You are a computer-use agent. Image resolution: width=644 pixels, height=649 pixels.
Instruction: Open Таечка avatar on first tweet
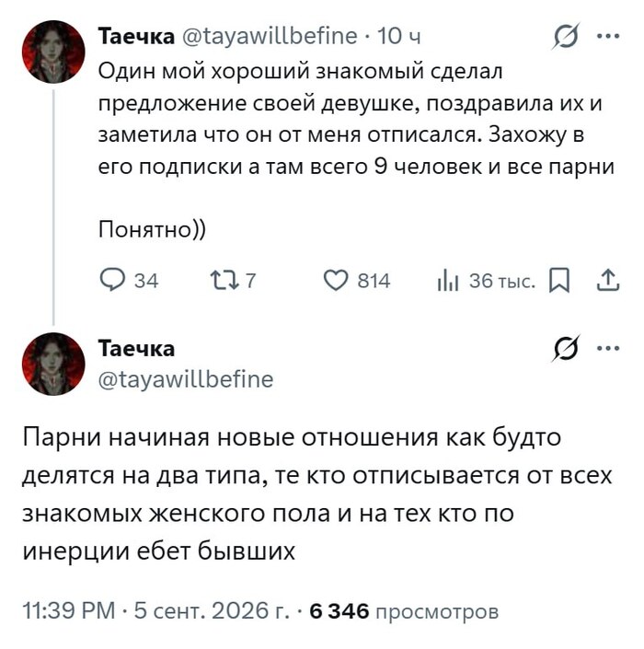53,52
